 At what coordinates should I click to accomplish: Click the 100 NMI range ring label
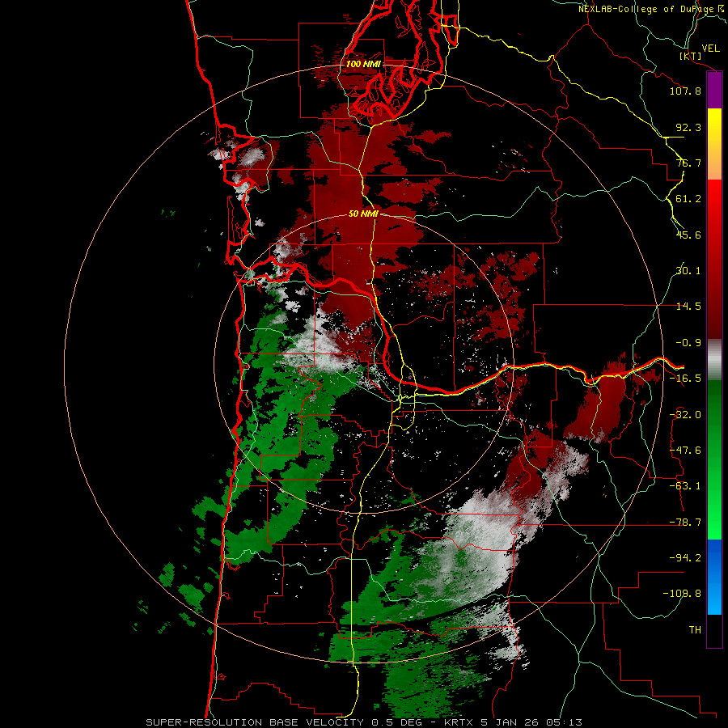click(x=363, y=64)
